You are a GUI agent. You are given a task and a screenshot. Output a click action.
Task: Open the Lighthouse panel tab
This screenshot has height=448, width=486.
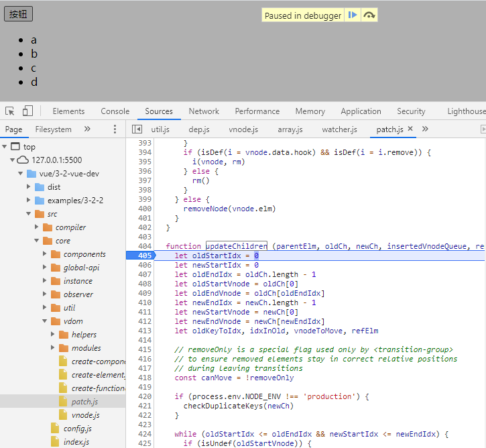pos(466,111)
